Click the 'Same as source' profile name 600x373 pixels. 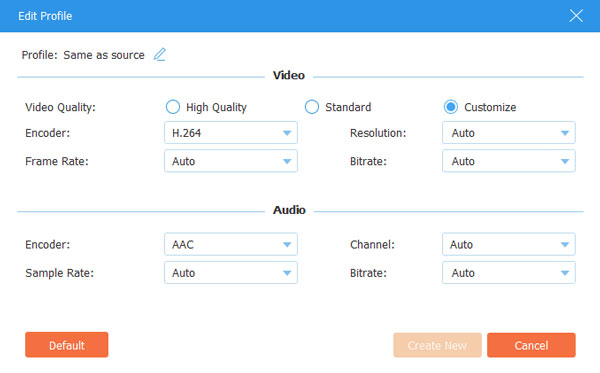point(104,55)
